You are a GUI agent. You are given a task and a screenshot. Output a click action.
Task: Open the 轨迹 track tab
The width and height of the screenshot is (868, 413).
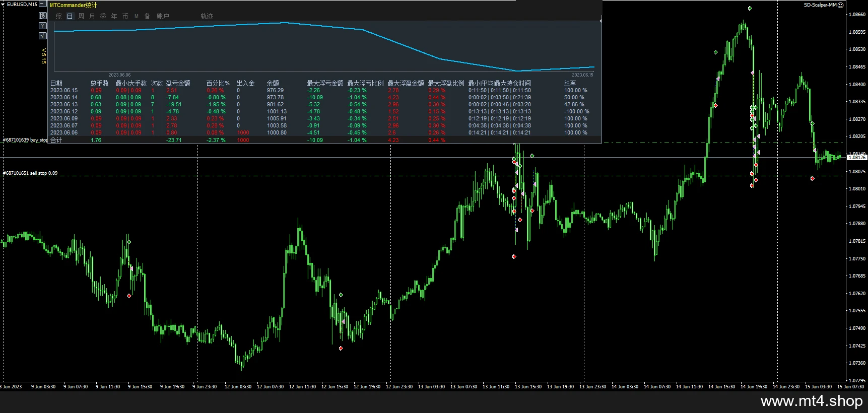tap(207, 16)
